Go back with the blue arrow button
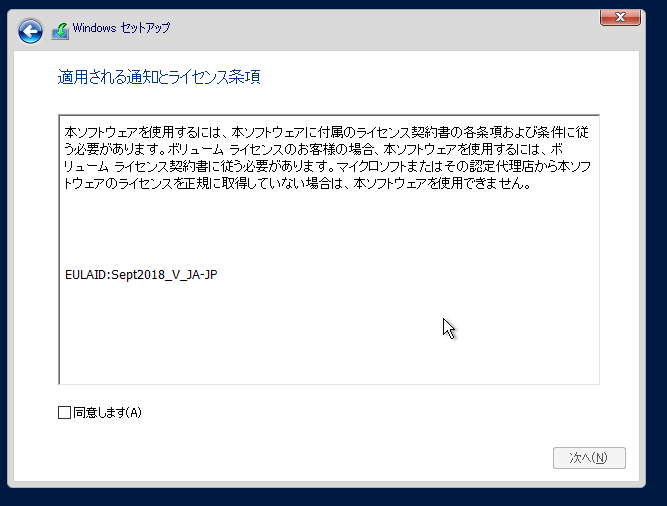Image resolution: width=667 pixels, height=506 pixels. (30, 31)
